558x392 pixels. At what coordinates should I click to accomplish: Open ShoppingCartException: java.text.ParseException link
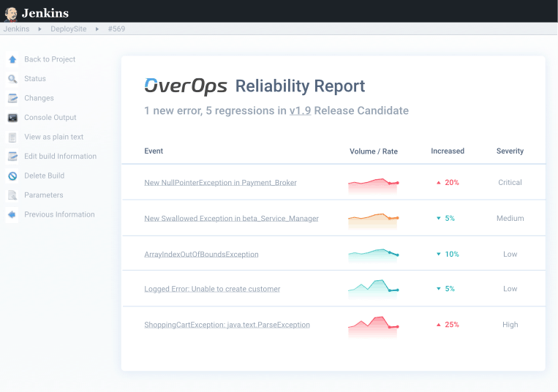tap(227, 325)
